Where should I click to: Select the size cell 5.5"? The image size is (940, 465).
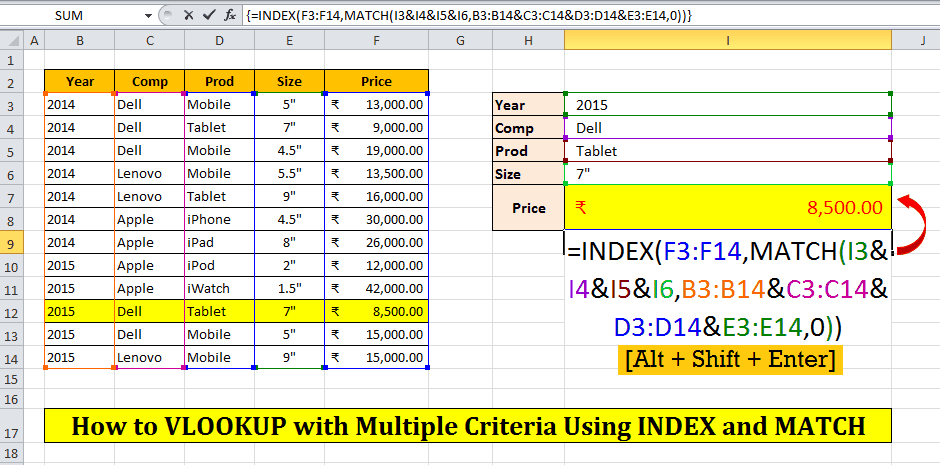tap(290, 174)
